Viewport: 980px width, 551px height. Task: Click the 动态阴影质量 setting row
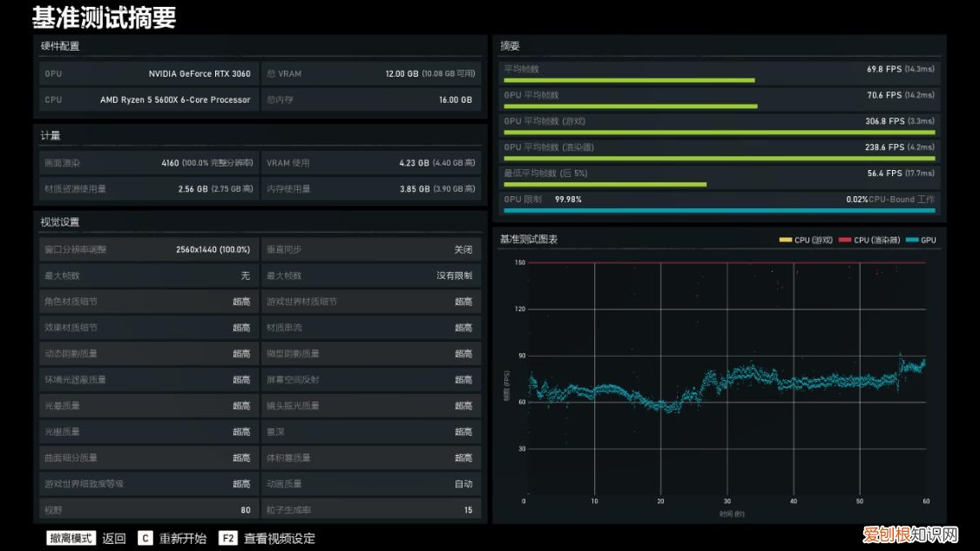click(x=148, y=353)
